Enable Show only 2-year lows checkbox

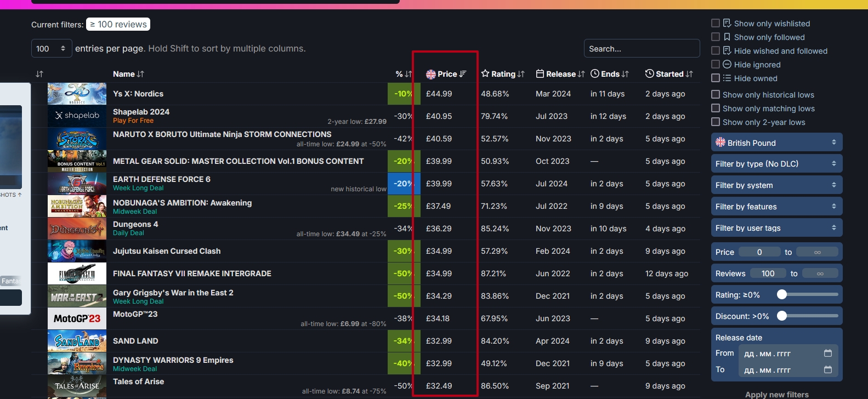click(x=716, y=122)
